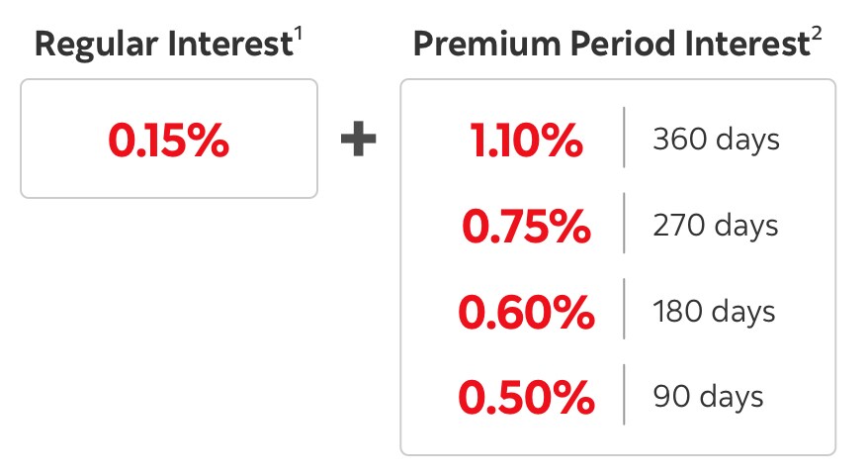Viewport: 868px width, 475px height.
Task: Select the 0.50% premium rate
Action: coord(526,399)
